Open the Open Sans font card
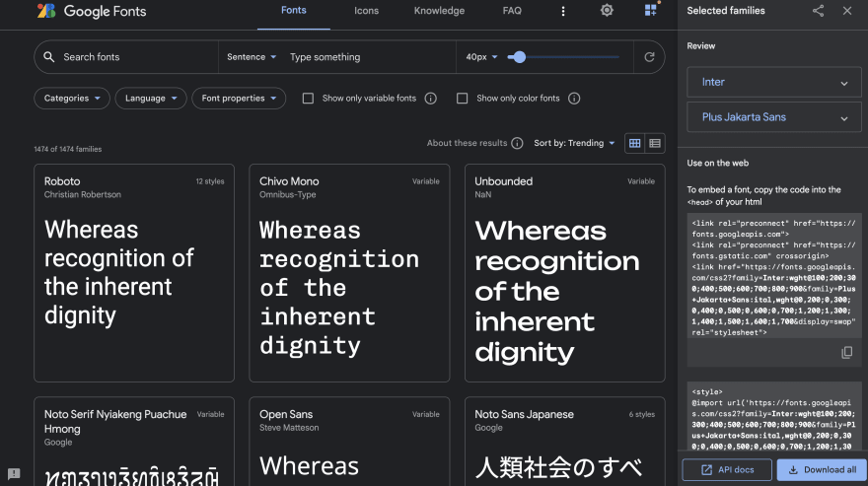This screenshot has height=486, width=868. [349, 442]
